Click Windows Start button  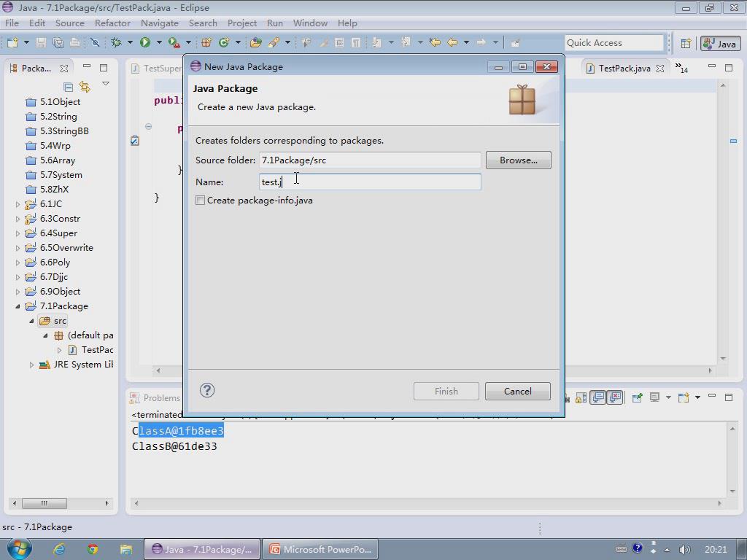click(x=18, y=549)
